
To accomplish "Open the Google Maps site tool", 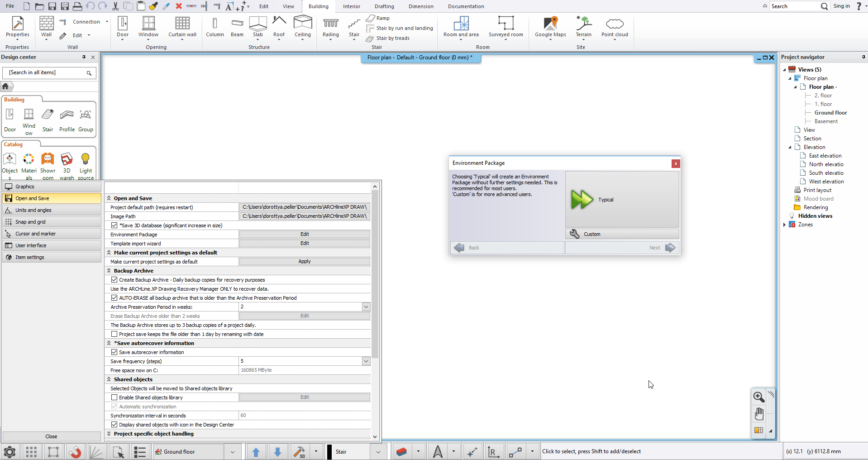I will point(550,27).
